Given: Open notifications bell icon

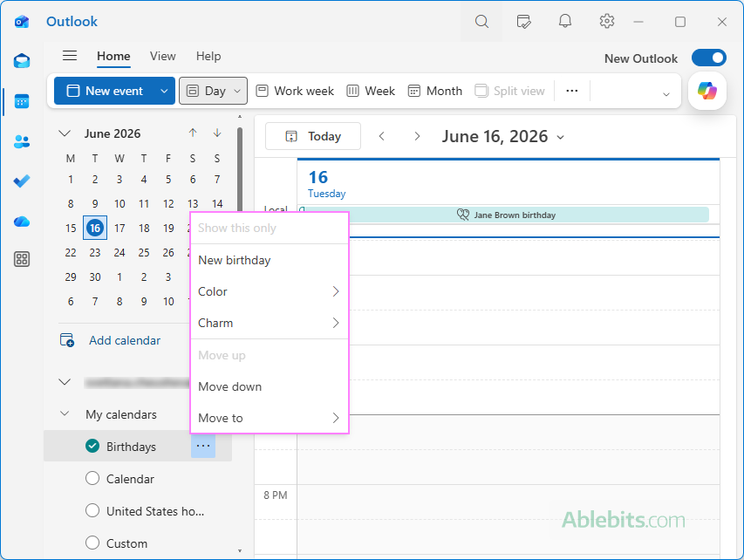Looking at the screenshot, I should 564,21.
